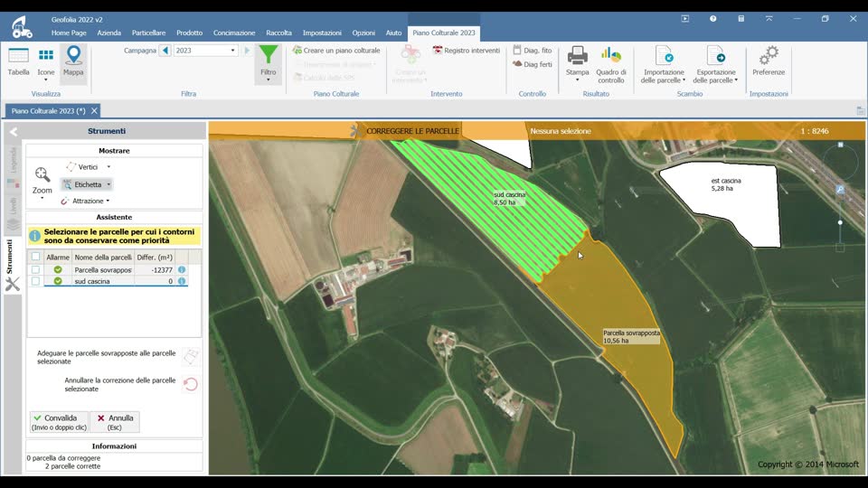Viewport: 868px width, 488px height.
Task: Switch to the Livelli side tab
Action: point(13,213)
